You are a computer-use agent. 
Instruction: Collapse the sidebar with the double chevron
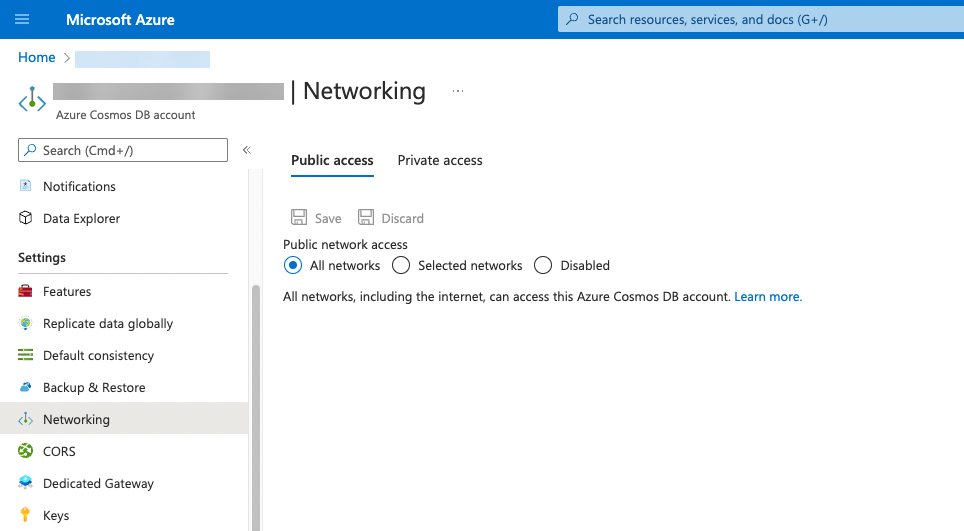click(247, 150)
